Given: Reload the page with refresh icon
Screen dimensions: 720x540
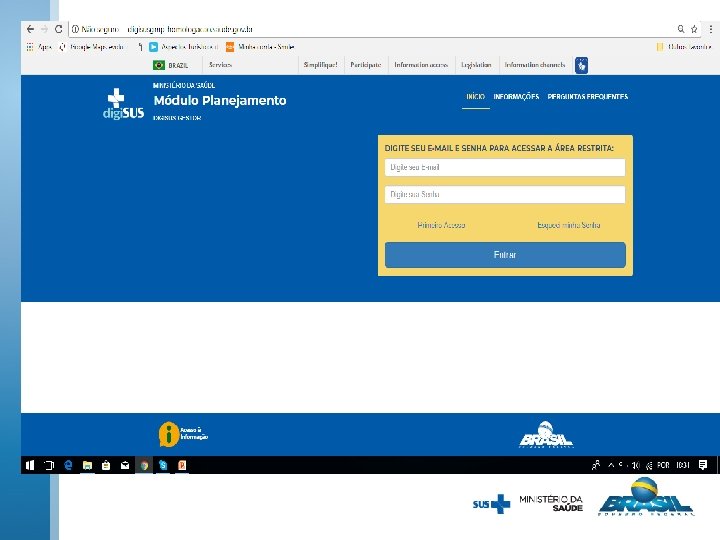Looking at the screenshot, I should tap(58, 29).
